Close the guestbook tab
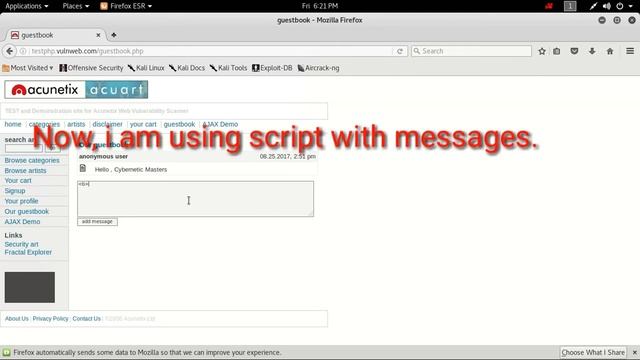Screen dimensions: 640x360 coord(98,35)
